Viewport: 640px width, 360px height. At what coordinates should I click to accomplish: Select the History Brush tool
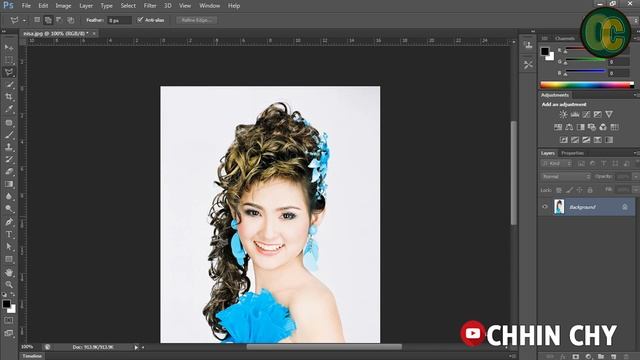[9, 159]
